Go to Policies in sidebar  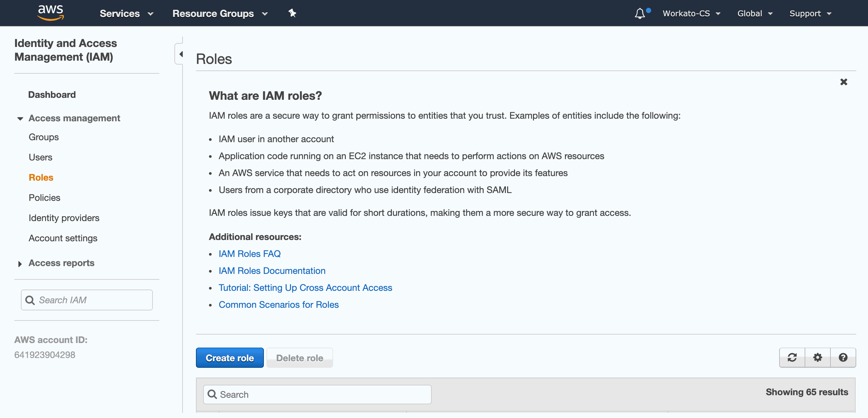(44, 198)
